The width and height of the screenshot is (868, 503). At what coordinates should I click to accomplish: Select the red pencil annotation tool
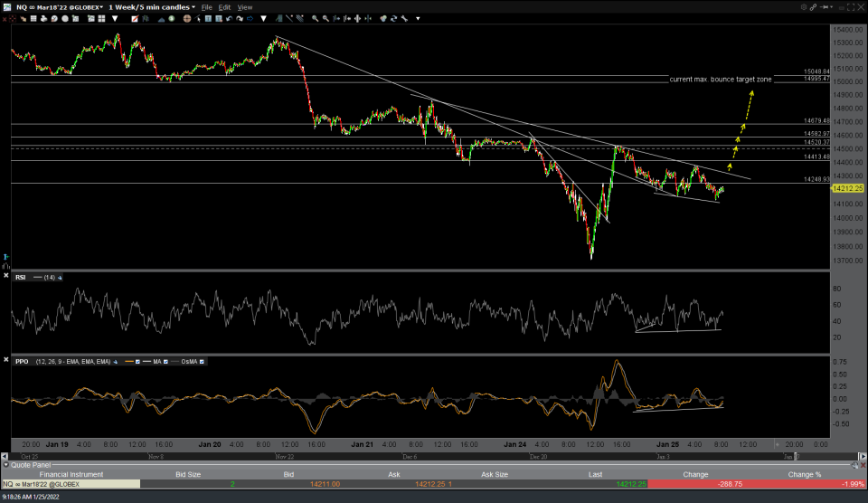[135, 18]
